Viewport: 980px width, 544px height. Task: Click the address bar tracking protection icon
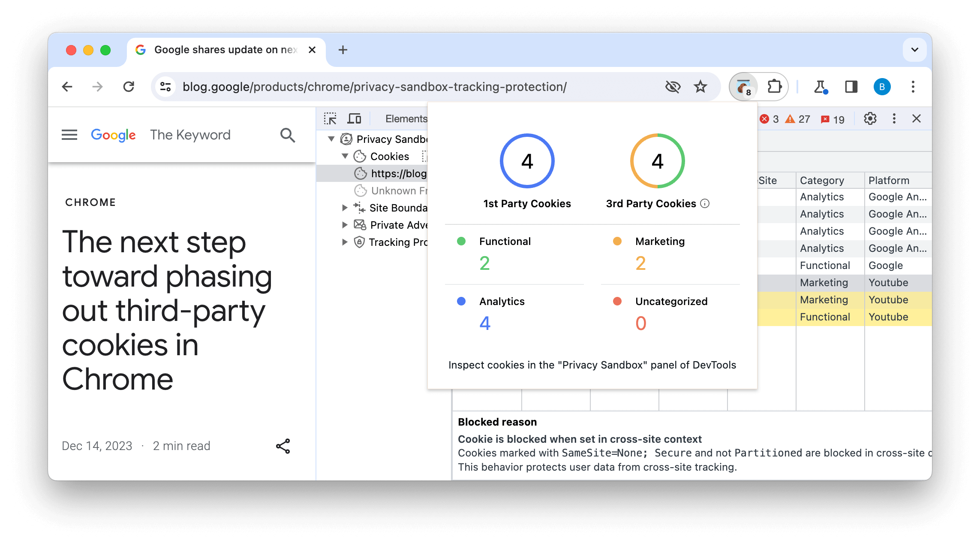(673, 86)
